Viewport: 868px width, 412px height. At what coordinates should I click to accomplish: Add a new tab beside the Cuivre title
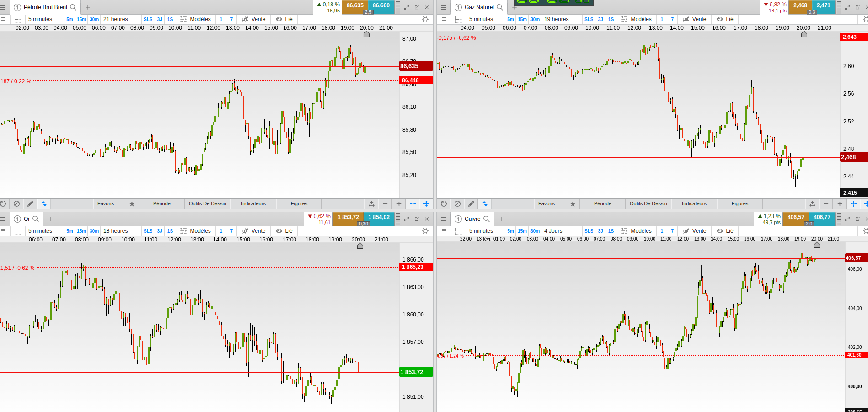click(x=501, y=219)
